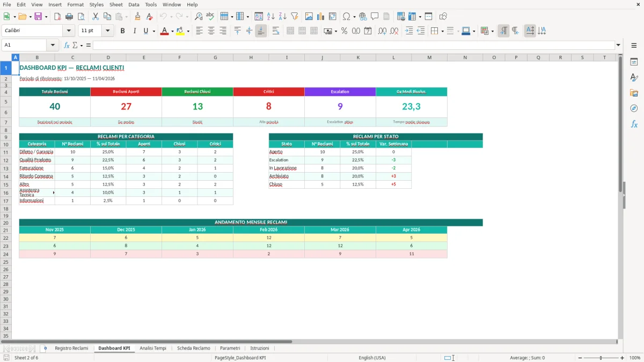Apply the red font color swatch
644x362 pixels.
coord(164,31)
